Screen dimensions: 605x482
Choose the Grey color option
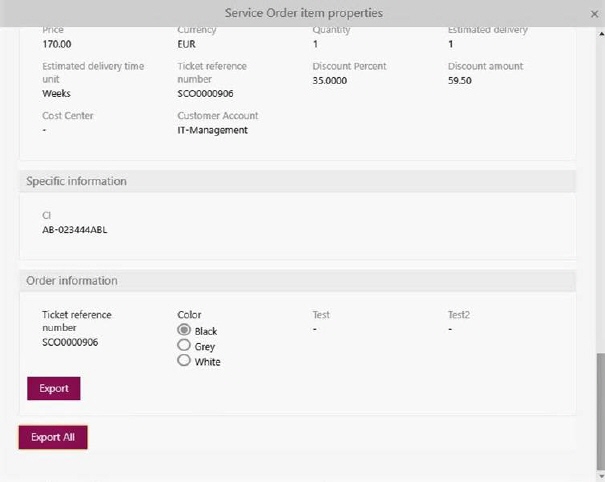(x=183, y=346)
